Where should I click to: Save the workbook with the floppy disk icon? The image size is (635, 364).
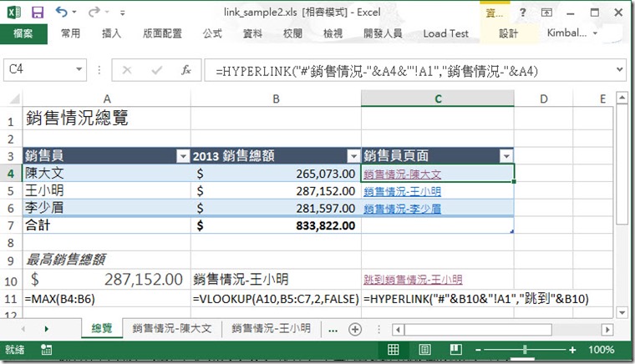[38, 13]
